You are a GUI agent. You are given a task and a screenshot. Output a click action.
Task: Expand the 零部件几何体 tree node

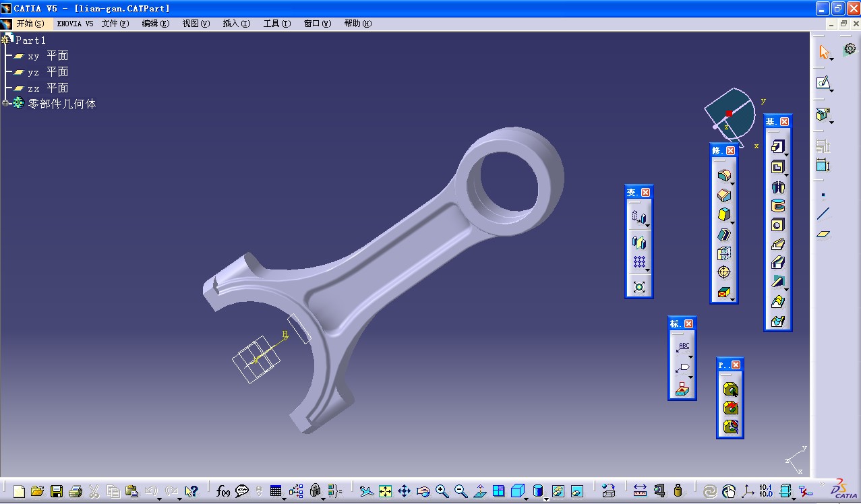click(6, 104)
